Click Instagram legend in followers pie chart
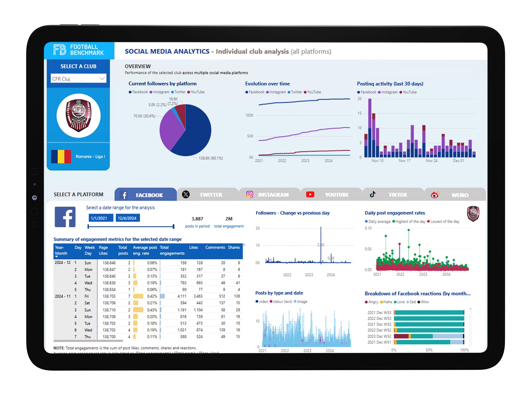This screenshot has height=398, width=532. [159, 92]
